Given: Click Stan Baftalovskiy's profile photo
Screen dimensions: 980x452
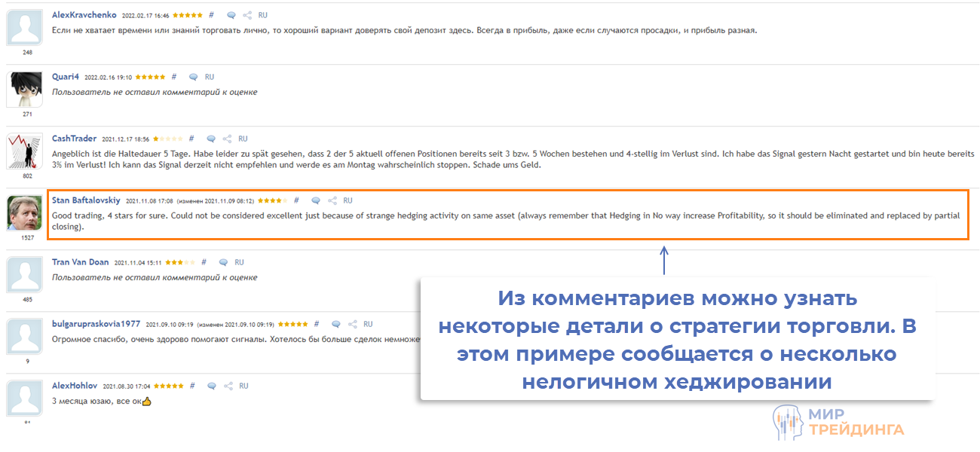Looking at the screenshot, I should [x=24, y=213].
